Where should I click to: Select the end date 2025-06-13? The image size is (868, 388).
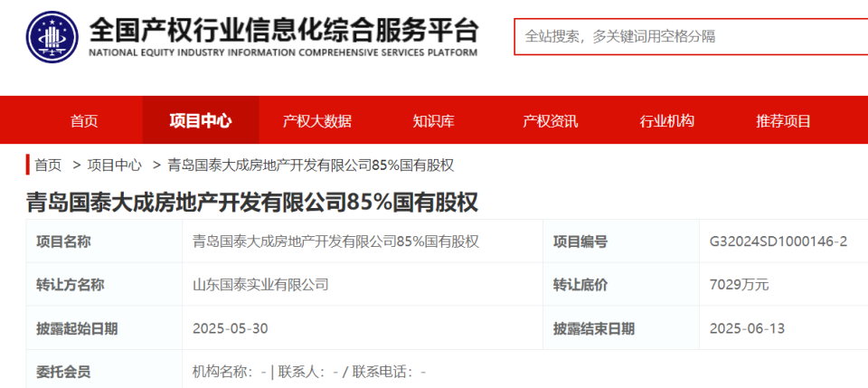click(x=748, y=328)
